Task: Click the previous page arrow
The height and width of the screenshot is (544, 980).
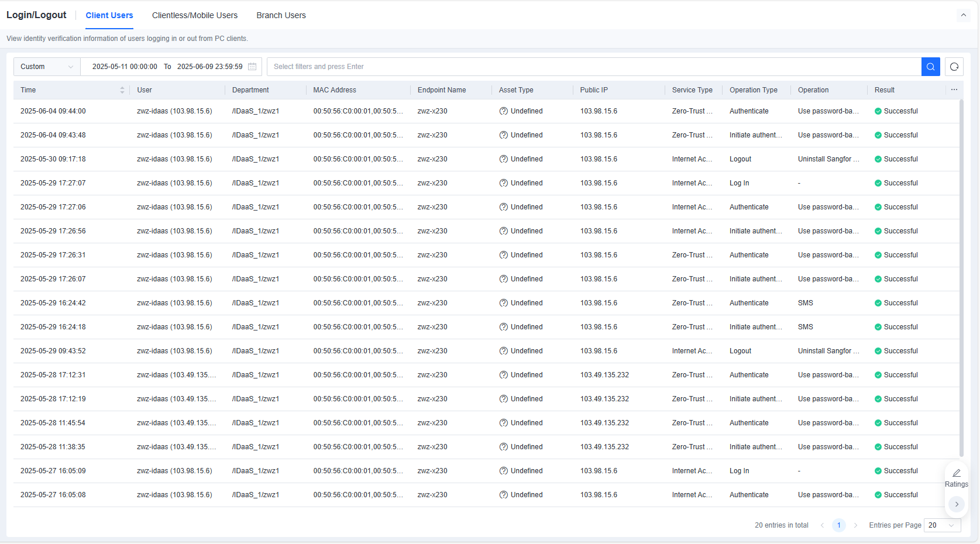Action: coord(822,525)
